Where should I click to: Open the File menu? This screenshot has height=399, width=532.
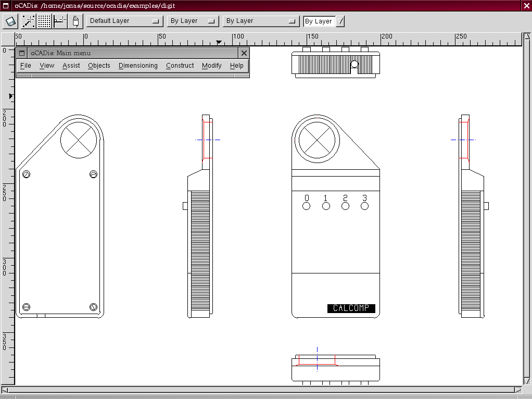(x=26, y=66)
